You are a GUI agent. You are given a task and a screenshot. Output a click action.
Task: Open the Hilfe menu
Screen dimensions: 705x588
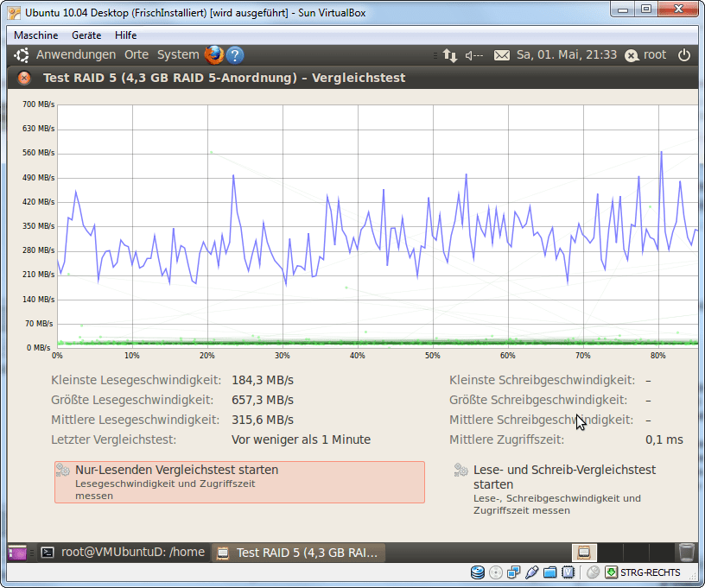pos(125,35)
